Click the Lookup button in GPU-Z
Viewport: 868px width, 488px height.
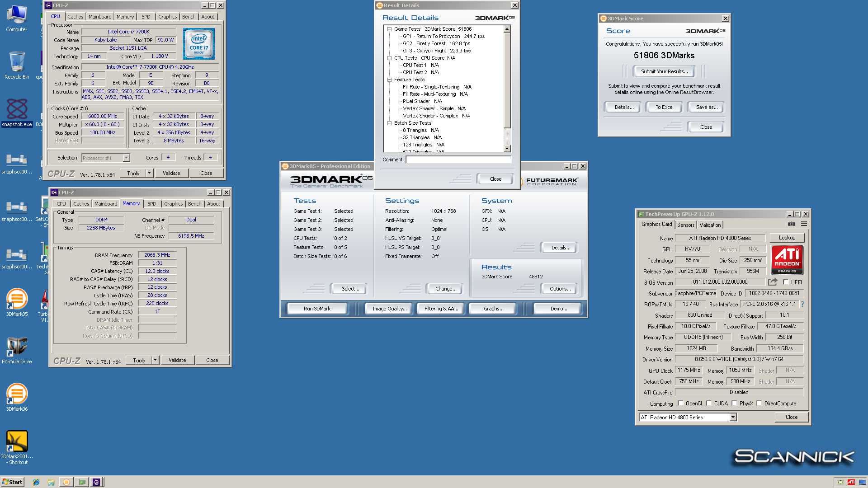(787, 238)
